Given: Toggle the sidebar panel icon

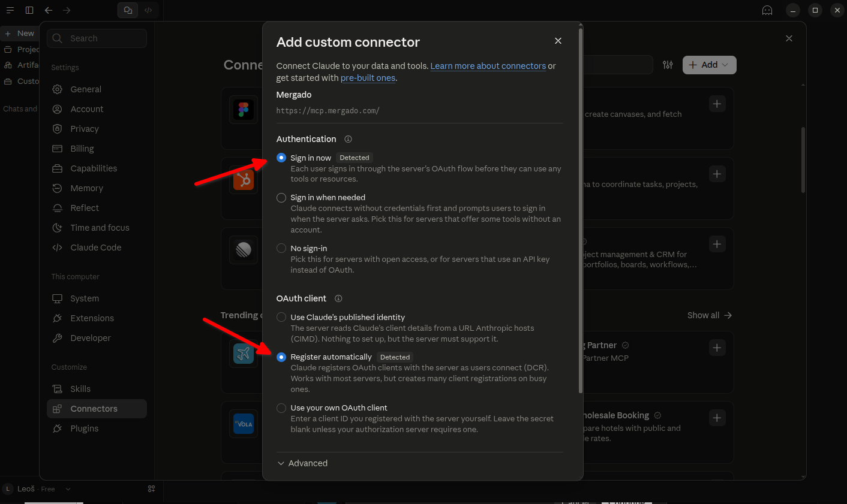Looking at the screenshot, I should tap(29, 10).
